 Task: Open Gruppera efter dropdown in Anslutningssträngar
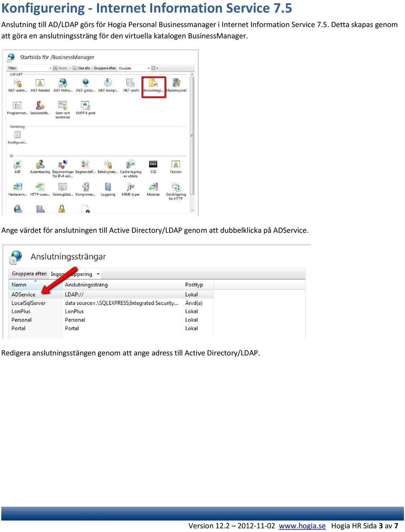[x=75, y=274]
